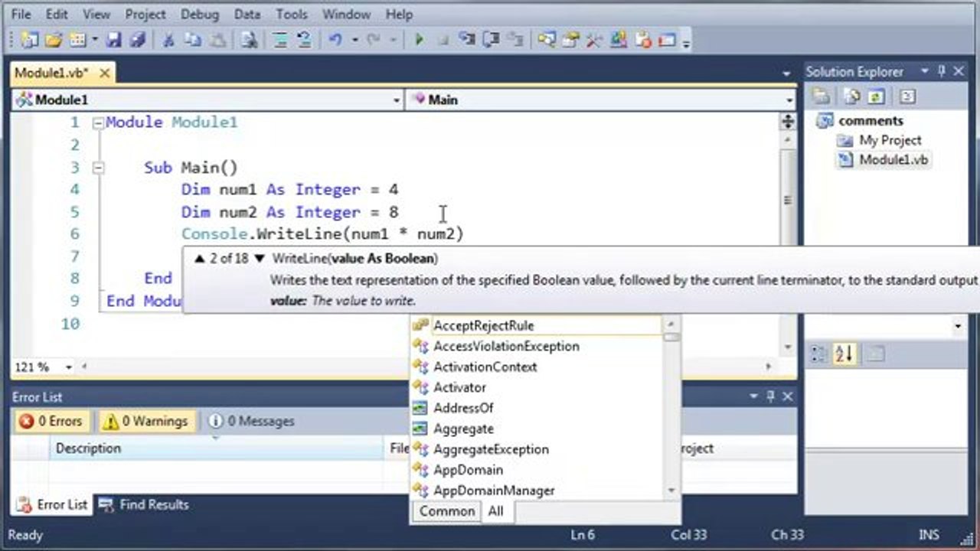Click the Undo arrow icon
The width and height of the screenshot is (980, 551).
pyautogui.click(x=335, y=41)
